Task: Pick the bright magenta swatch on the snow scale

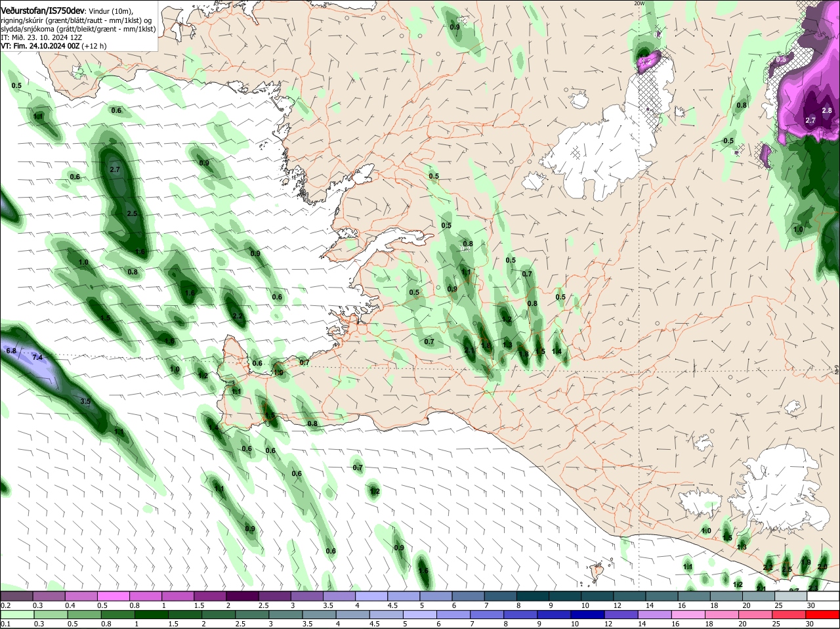Action: [113, 596]
